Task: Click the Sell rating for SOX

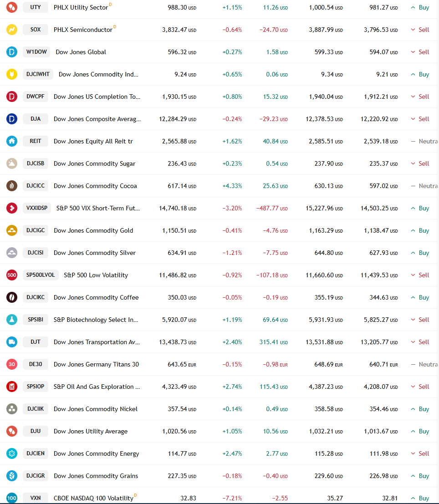Action: click(x=420, y=30)
